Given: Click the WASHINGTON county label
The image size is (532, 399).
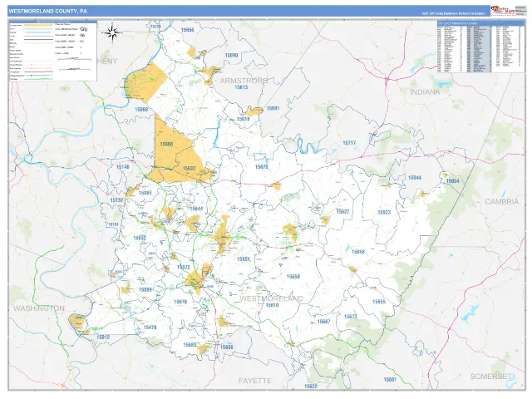Looking at the screenshot, I should (39, 308).
